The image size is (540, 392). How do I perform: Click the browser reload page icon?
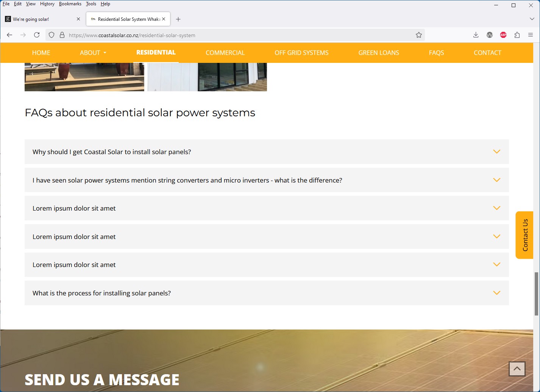pos(37,35)
